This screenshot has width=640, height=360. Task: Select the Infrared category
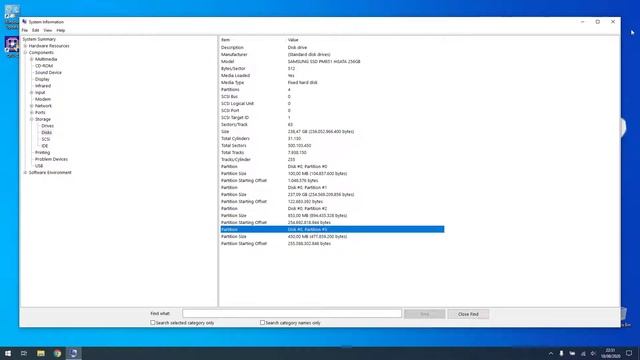[43, 86]
